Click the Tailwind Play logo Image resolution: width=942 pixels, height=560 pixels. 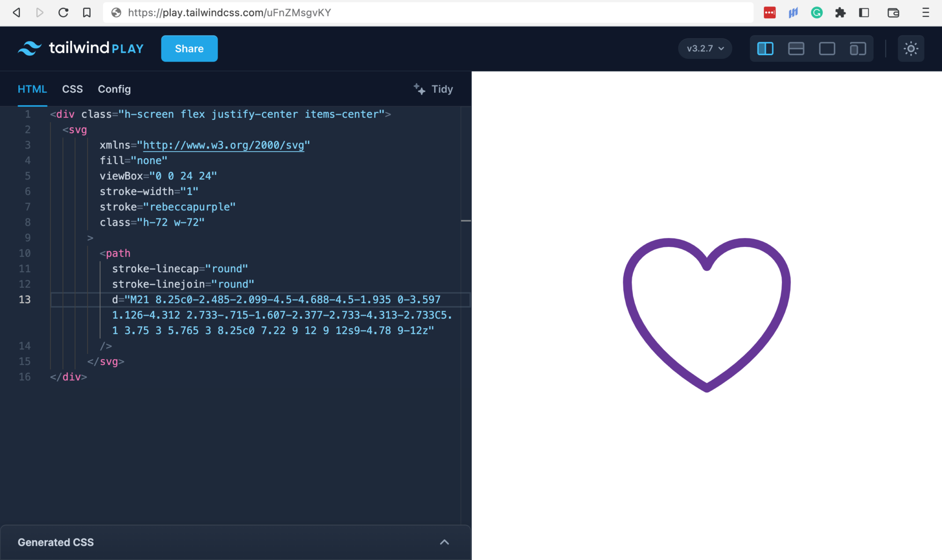tap(80, 48)
